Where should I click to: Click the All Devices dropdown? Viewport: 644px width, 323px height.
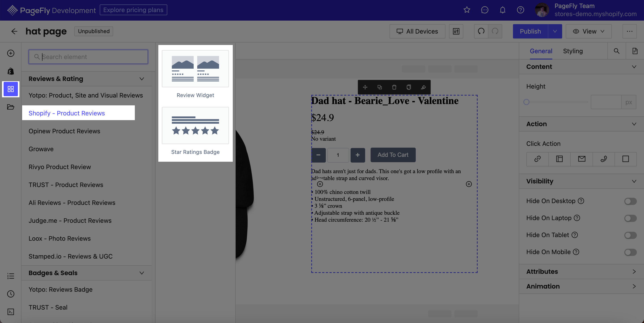pos(417,31)
